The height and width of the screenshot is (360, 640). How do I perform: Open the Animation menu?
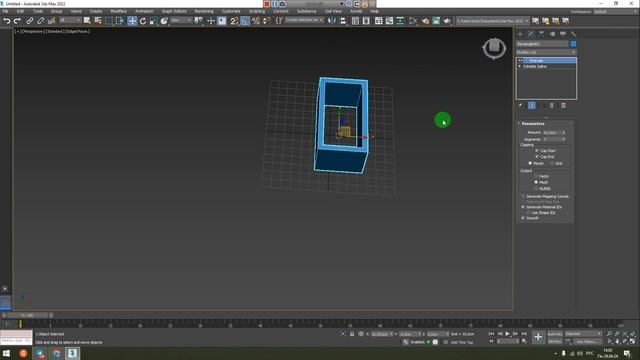click(x=144, y=11)
